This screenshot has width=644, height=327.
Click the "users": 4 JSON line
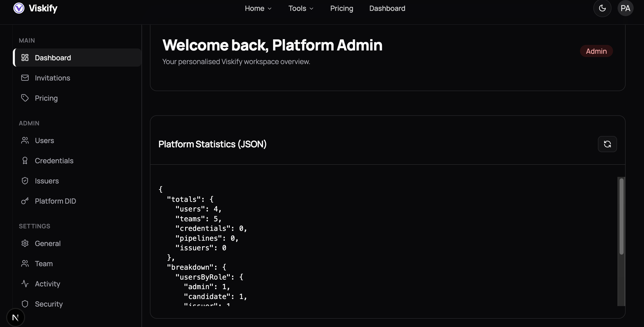tap(199, 209)
